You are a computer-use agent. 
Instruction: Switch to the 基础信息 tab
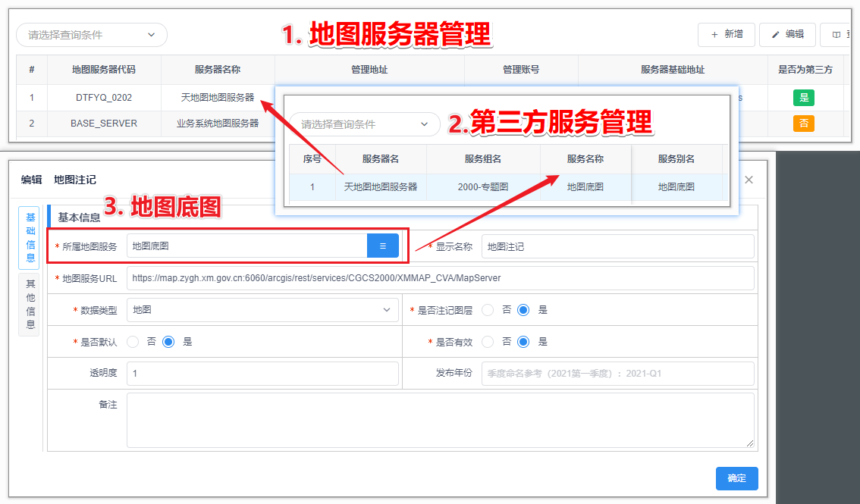pyautogui.click(x=30, y=237)
